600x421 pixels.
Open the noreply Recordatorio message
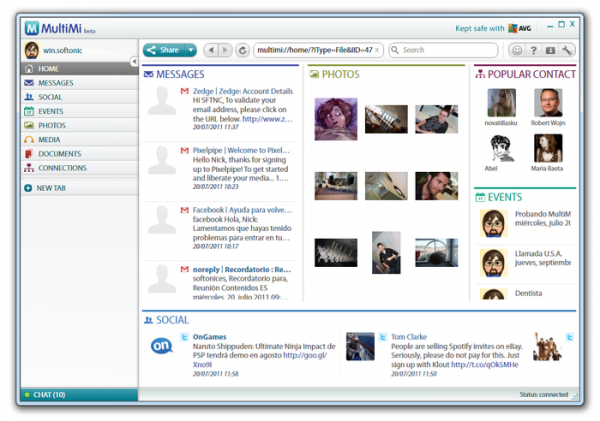pyautogui.click(x=220, y=282)
